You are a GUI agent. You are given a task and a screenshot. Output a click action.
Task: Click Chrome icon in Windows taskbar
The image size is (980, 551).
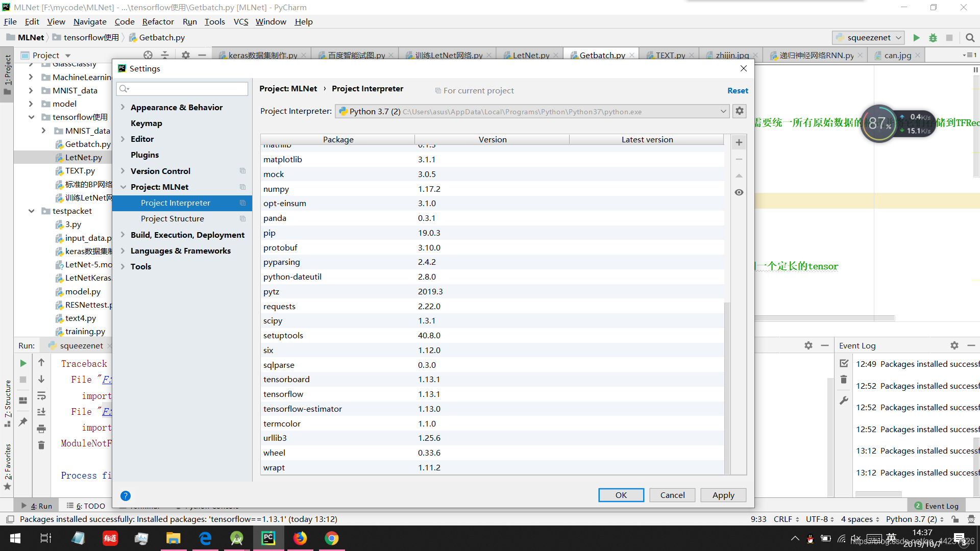[x=332, y=538]
